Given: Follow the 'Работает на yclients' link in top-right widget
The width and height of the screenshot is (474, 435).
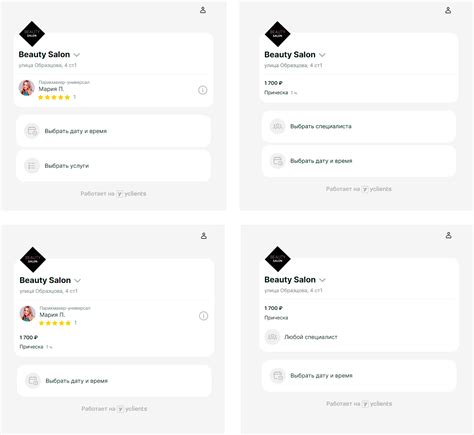Looking at the screenshot, I should point(359,189).
